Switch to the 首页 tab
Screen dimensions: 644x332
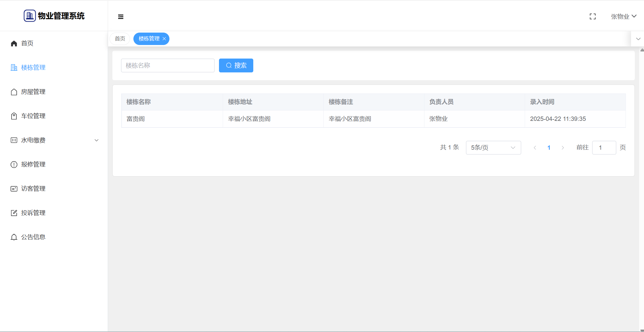[120, 39]
